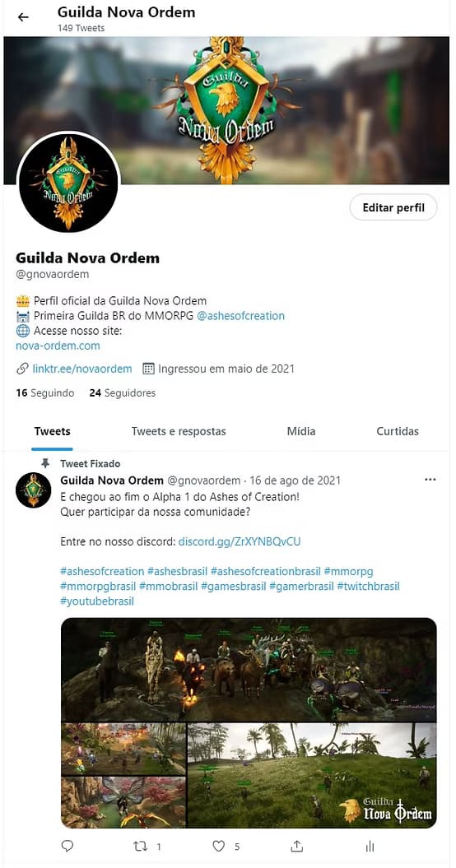This screenshot has width=456, height=868.
Task: Share the pinned tweet
Action: click(297, 846)
